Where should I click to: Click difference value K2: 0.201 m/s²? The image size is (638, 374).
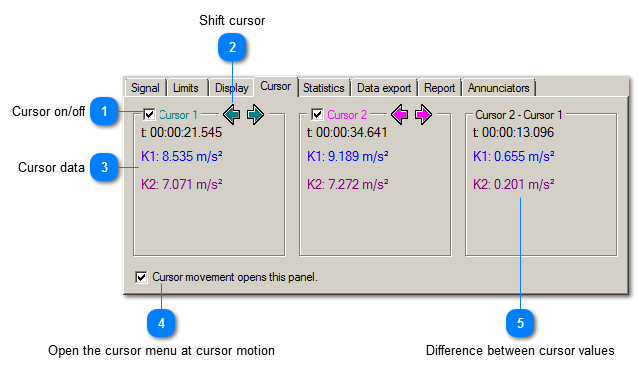coord(513,184)
